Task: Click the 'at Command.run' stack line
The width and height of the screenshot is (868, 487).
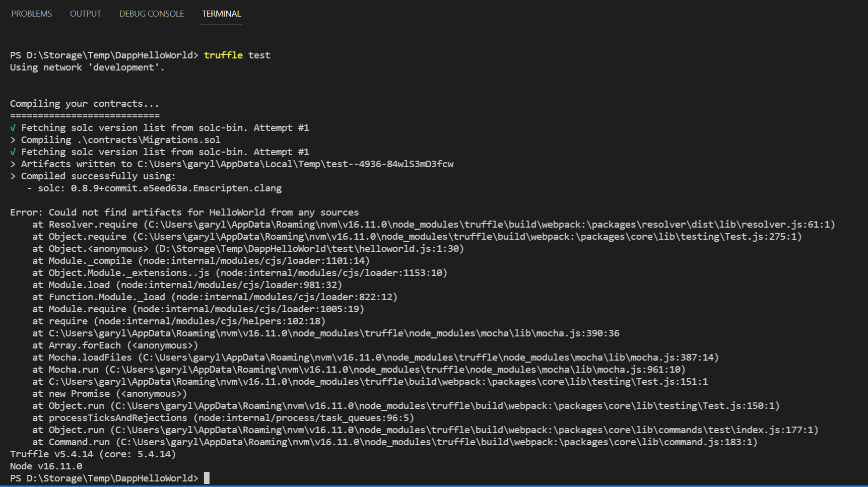Action: point(395,442)
